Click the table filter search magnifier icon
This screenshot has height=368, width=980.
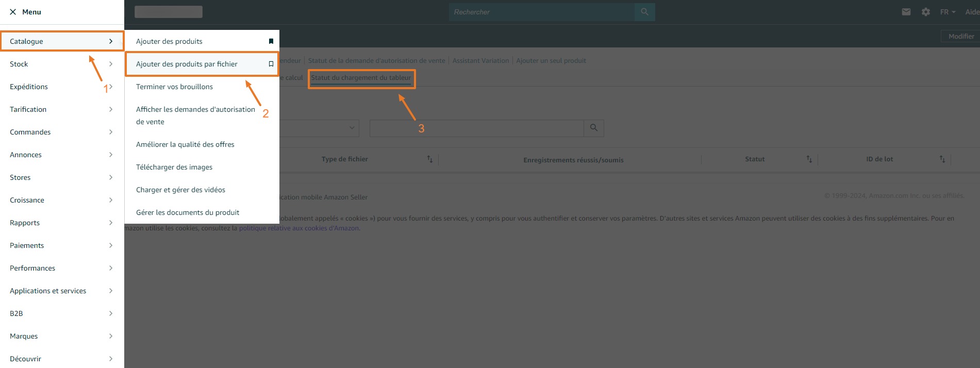tap(593, 128)
